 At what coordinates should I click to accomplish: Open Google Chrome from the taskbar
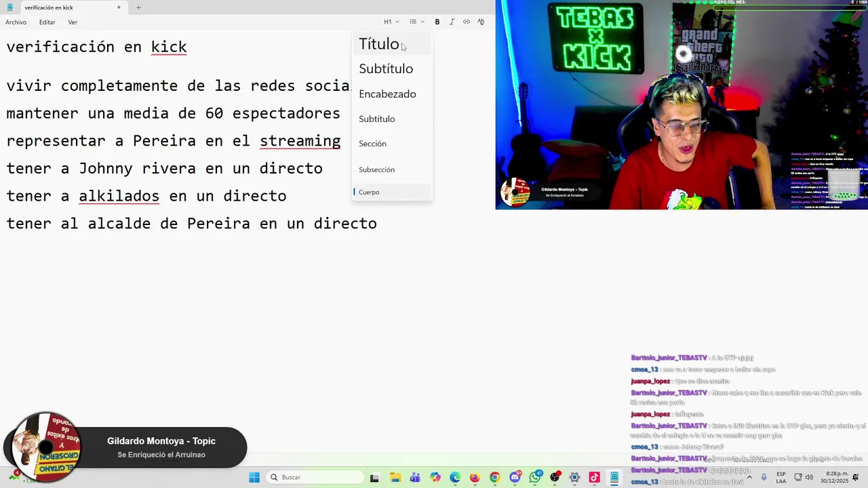494,477
